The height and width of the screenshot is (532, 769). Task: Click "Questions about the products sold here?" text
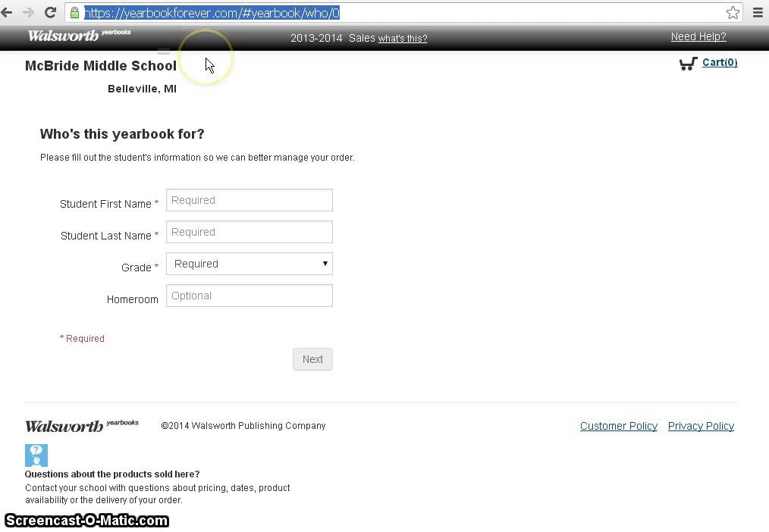coord(112,474)
